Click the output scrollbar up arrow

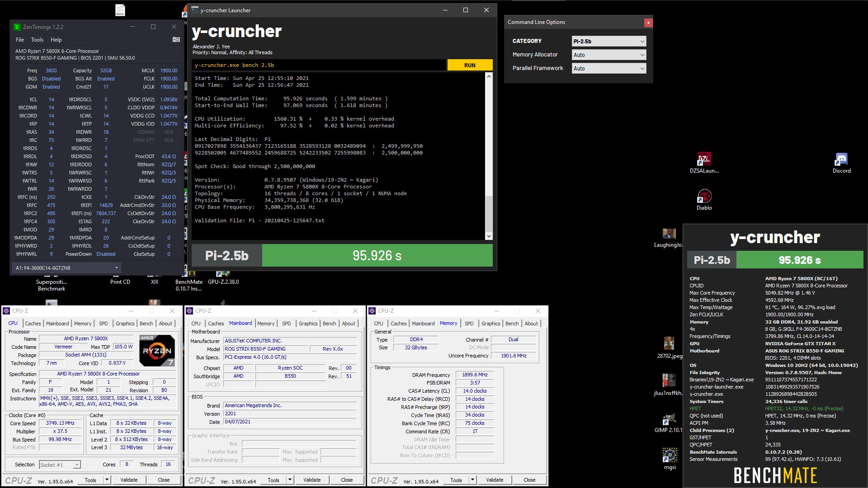(x=488, y=76)
